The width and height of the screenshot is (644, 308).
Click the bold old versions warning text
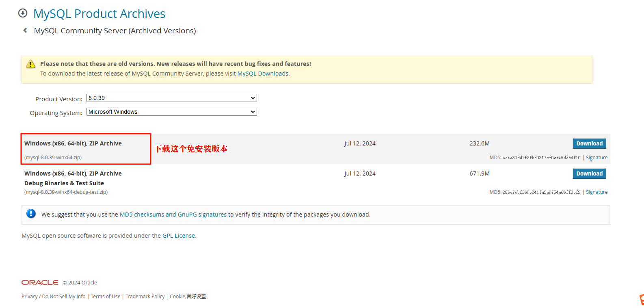pyautogui.click(x=175, y=64)
